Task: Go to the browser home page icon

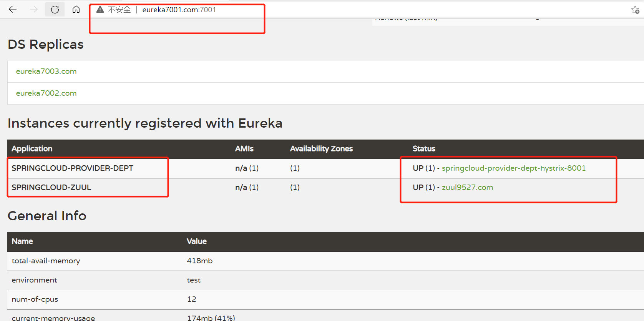Action: click(x=76, y=9)
